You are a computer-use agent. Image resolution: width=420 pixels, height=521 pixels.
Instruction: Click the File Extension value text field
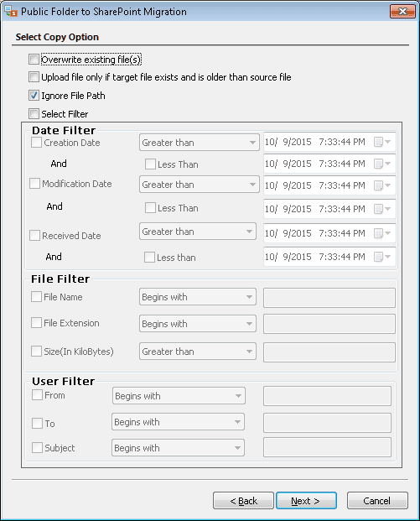pyautogui.click(x=329, y=324)
